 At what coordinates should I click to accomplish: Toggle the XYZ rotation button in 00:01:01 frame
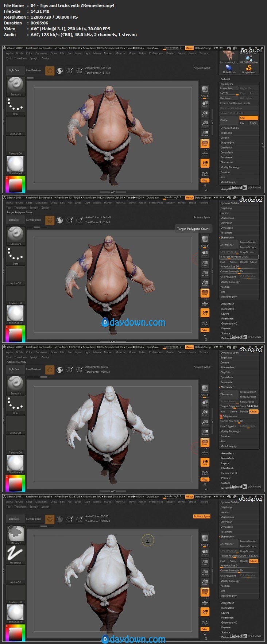205,180
